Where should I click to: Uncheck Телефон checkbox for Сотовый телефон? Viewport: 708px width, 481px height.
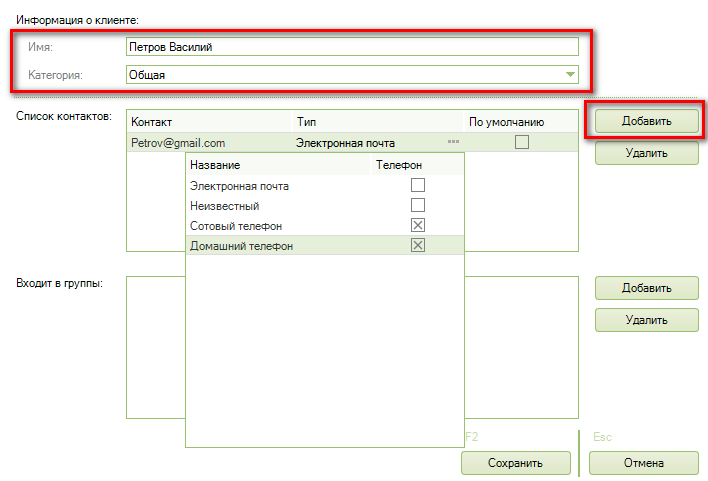(418, 226)
